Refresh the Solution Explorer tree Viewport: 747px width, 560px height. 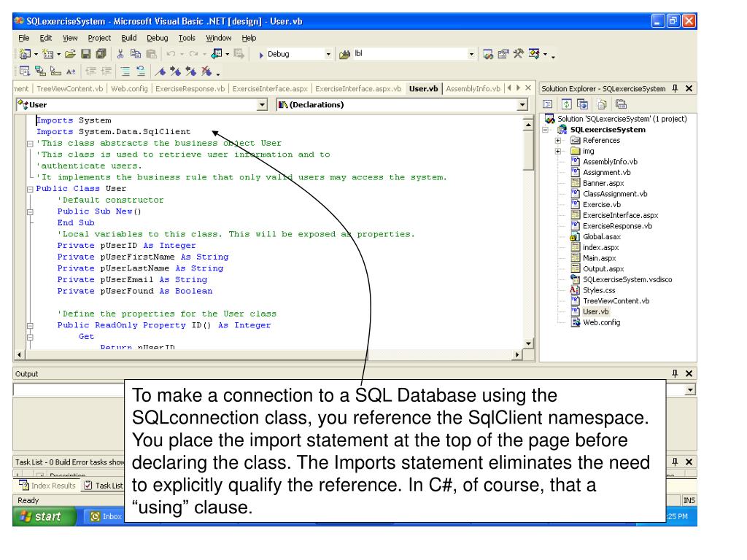coord(566,104)
